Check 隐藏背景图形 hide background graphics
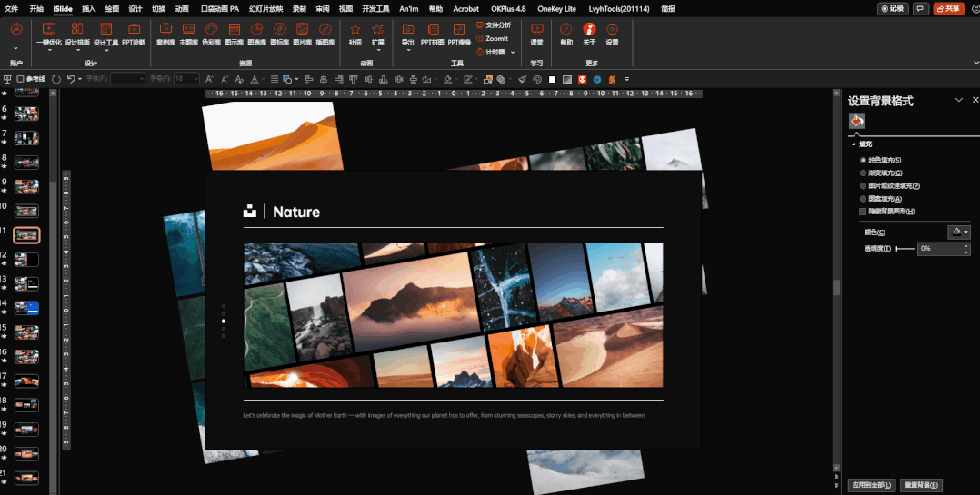Screen dimensions: 980x495 pyautogui.click(x=887, y=212)
